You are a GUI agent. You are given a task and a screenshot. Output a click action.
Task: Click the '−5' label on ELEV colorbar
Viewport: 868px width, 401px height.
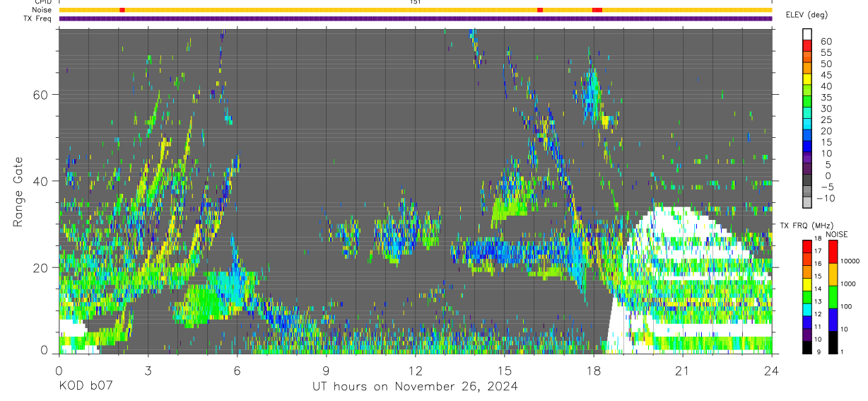pos(827,187)
